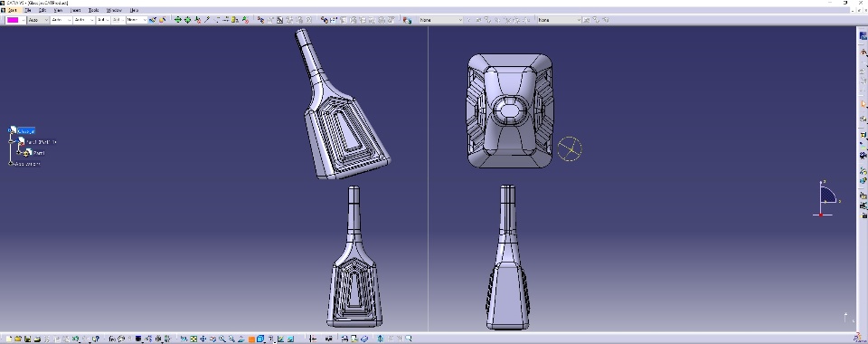This screenshot has width=868, height=344.
Task: Open the formula f(x) tool
Action: point(112,339)
